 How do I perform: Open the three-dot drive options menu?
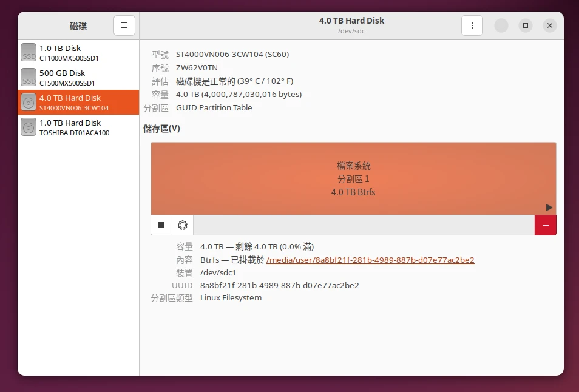[x=472, y=25]
